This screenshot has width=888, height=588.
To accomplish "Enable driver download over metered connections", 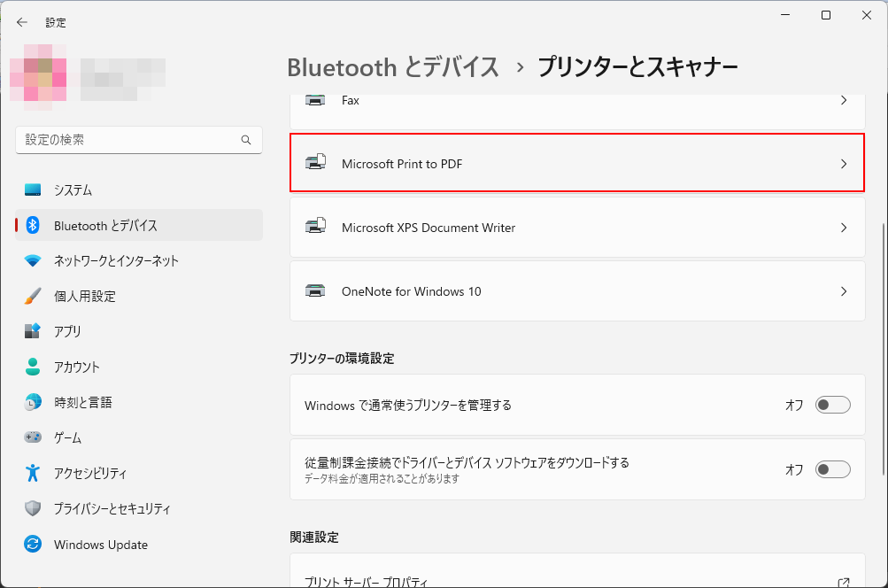I will click(832, 469).
